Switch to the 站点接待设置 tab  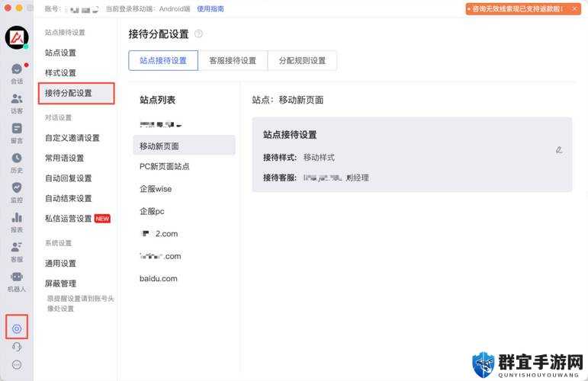click(x=163, y=61)
